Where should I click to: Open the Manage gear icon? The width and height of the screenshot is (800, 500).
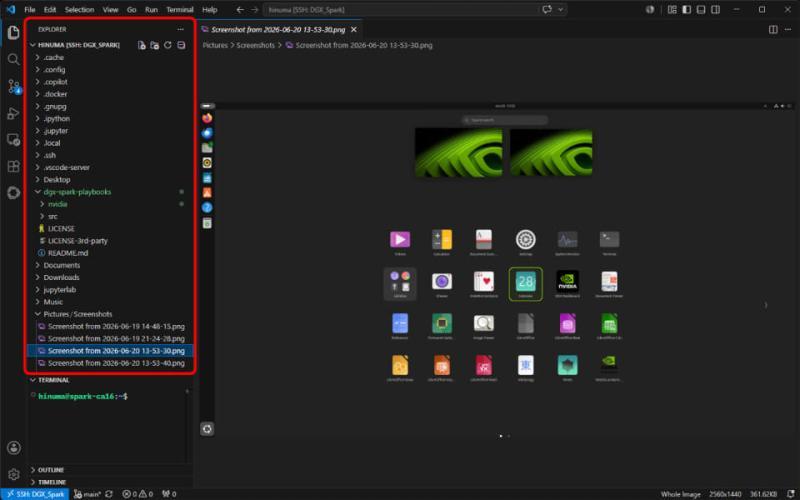14,474
